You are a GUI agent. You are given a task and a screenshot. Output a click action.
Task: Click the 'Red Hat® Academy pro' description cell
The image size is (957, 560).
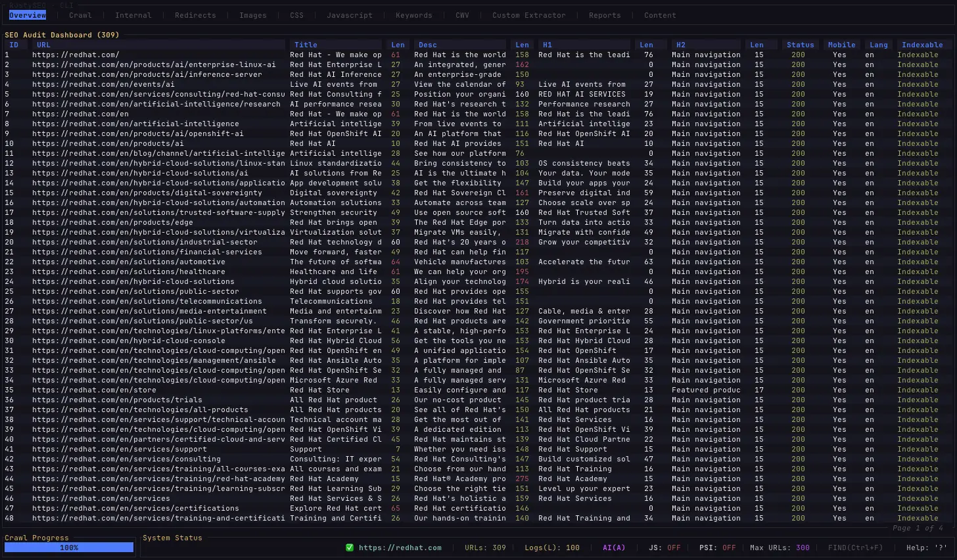tap(460, 478)
